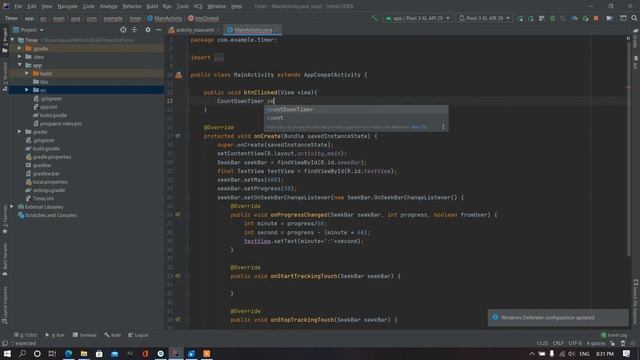Hide the Project tool window
Image resolution: width=640 pixels, height=360 pixels.
(x=159, y=30)
